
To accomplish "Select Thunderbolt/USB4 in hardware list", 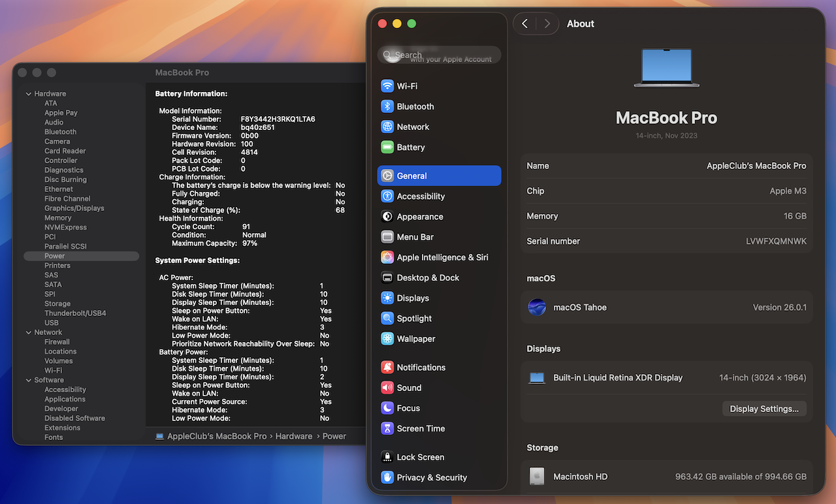I will pyautogui.click(x=75, y=313).
